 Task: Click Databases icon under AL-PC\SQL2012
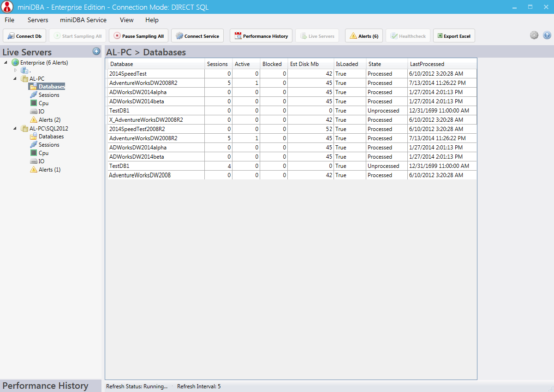coord(33,137)
